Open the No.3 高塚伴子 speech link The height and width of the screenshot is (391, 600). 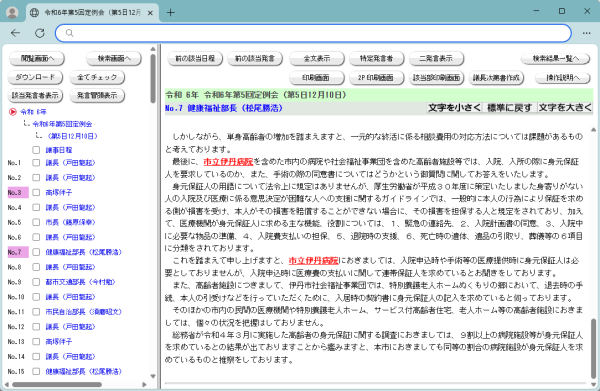click(x=59, y=192)
